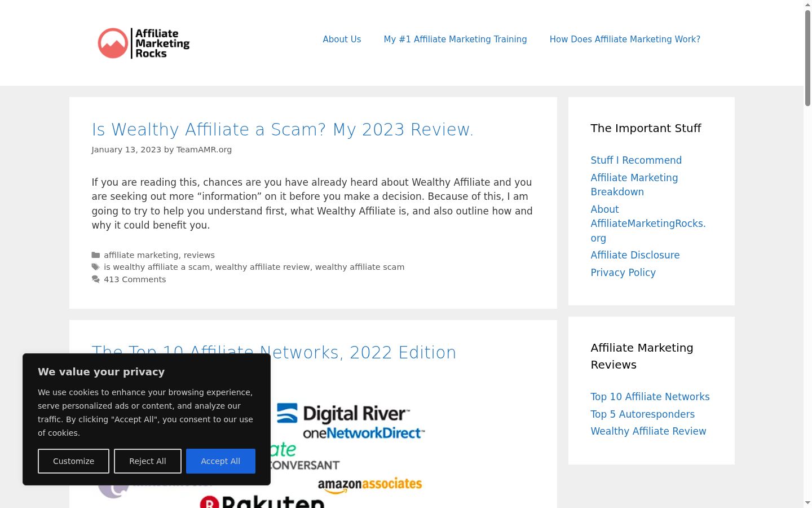Open the TeamAMR.org author link

(x=204, y=150)
